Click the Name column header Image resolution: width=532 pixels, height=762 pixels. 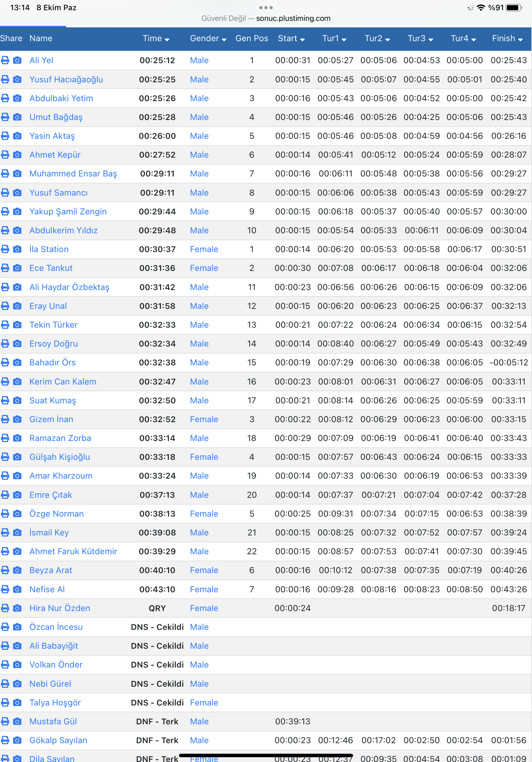(41, 39)
